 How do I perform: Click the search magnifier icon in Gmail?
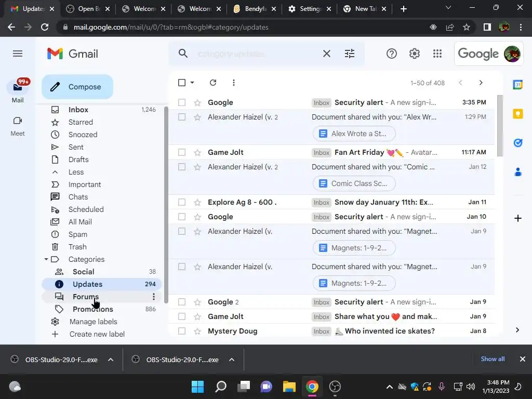[183, 54]
